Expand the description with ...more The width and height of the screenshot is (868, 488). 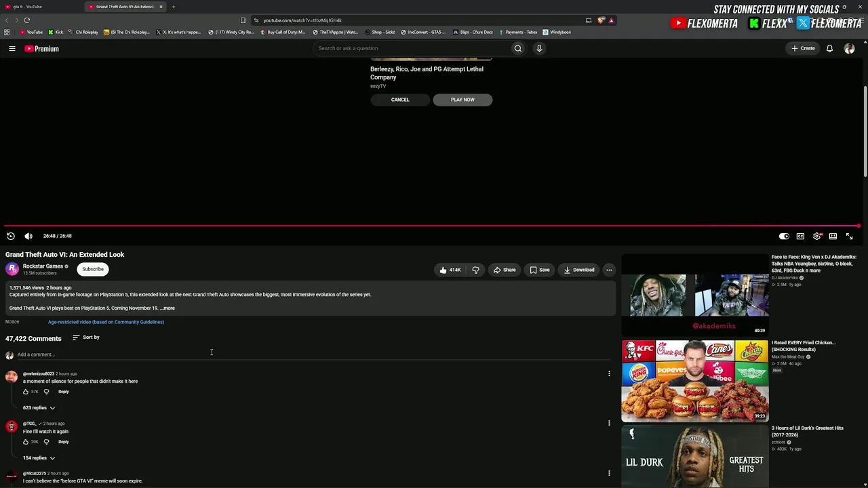(167, 308)
